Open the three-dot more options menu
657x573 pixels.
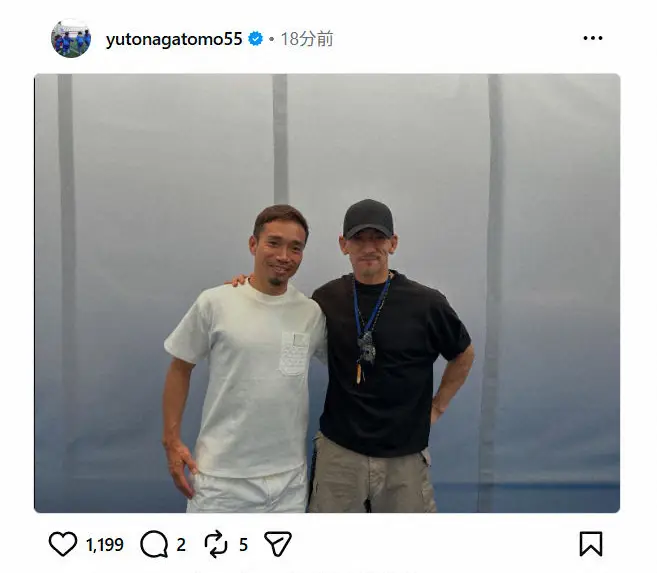tap(592, 38)
